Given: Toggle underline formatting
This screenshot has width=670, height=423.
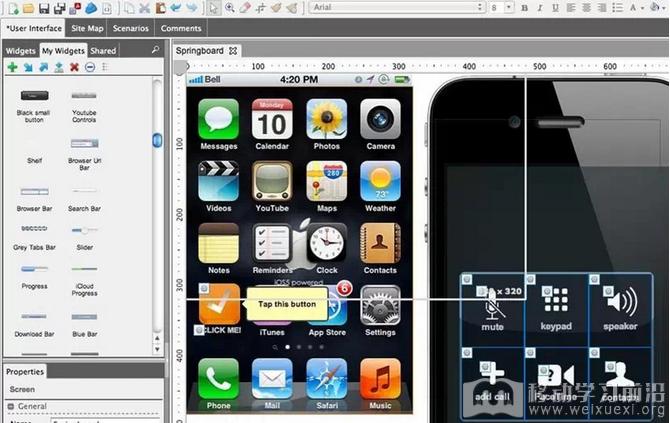Looking at the screenshot, I should coord(555,8).
